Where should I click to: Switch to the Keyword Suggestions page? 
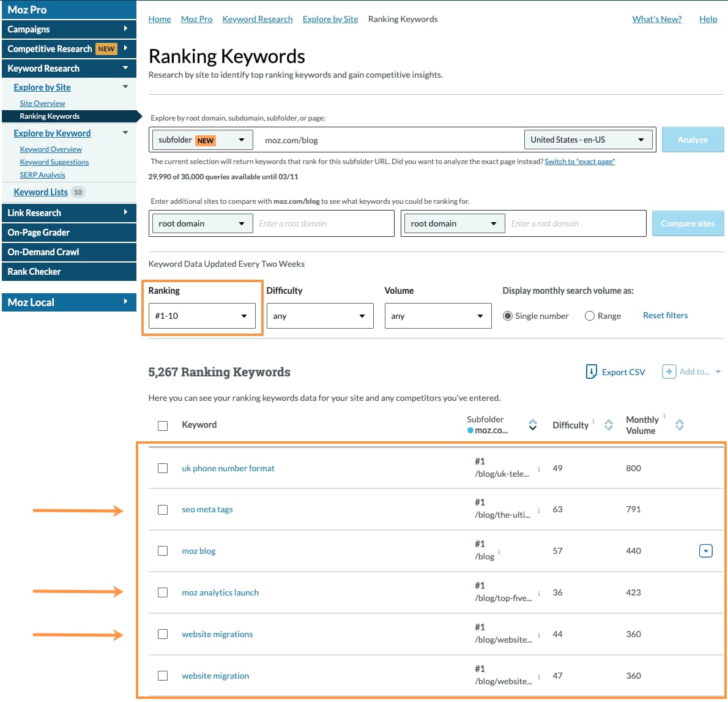coord(54,162)
